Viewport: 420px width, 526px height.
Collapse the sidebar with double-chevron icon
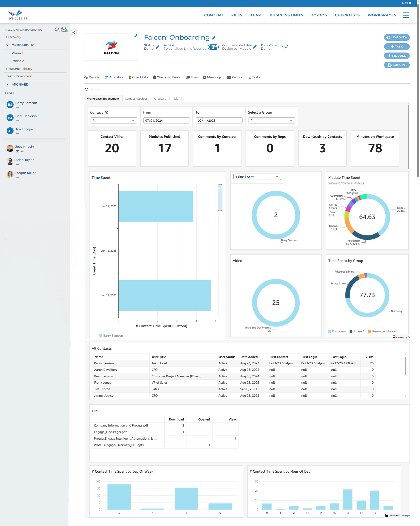tap(73, 32)
